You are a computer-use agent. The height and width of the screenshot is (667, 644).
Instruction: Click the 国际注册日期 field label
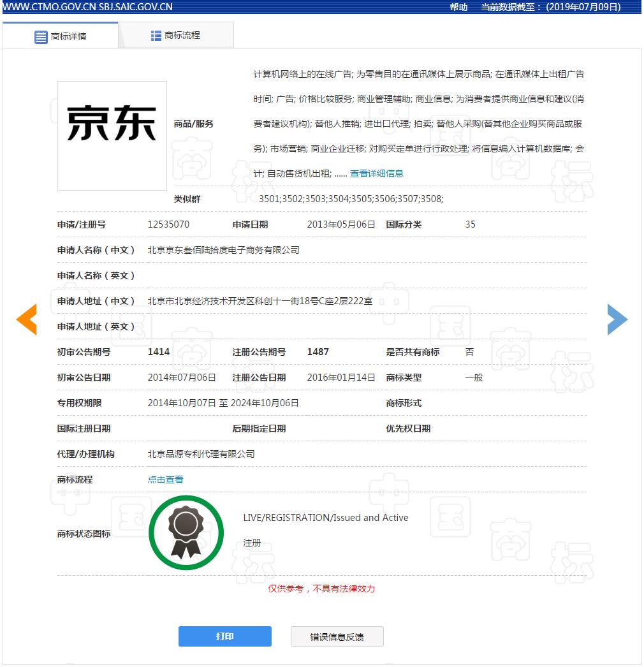(84, 429)
